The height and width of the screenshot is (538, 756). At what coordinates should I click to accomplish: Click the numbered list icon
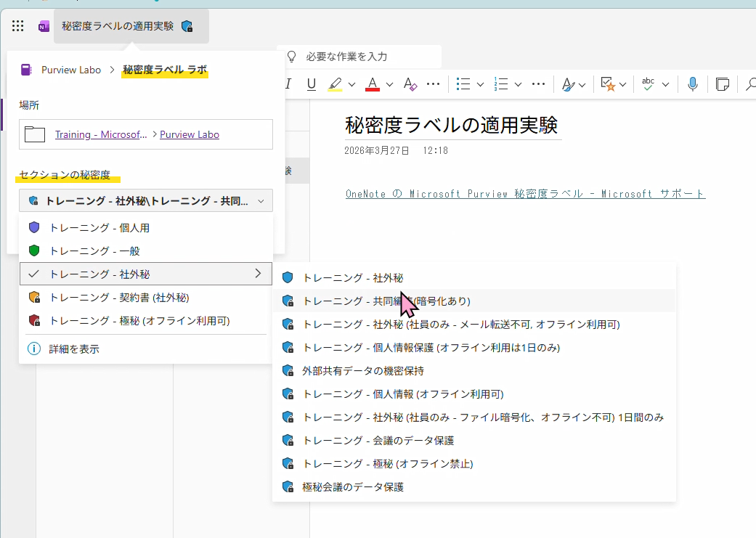[x=500, y=84]
